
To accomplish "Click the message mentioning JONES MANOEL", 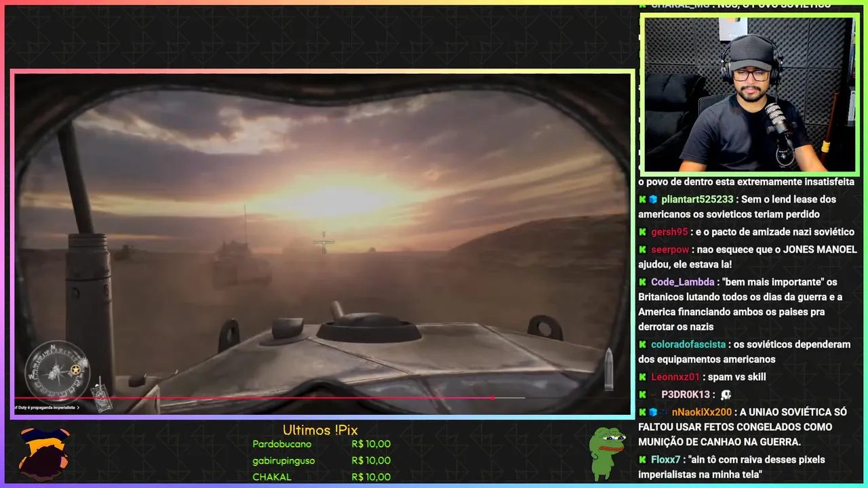I will coord(747,257).
